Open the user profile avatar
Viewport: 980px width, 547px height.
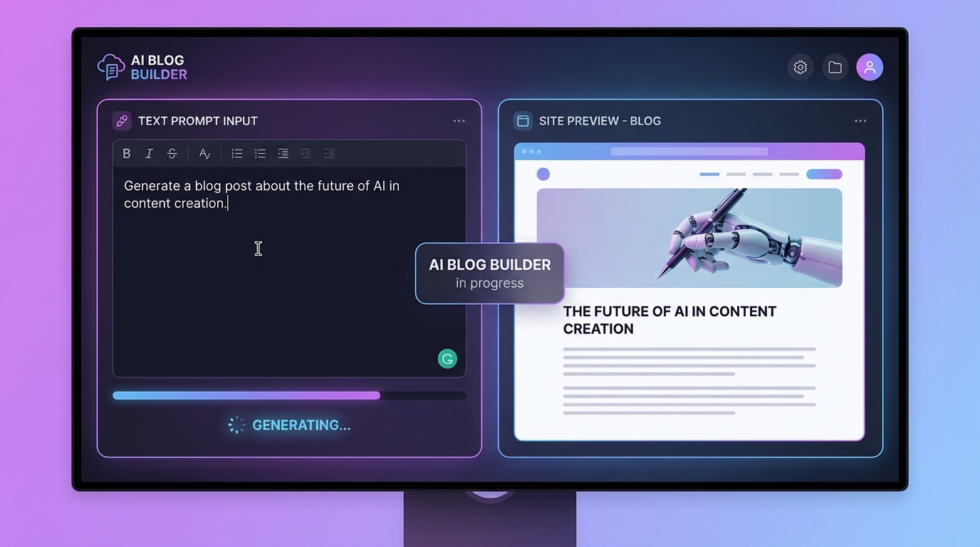(870, 66)
